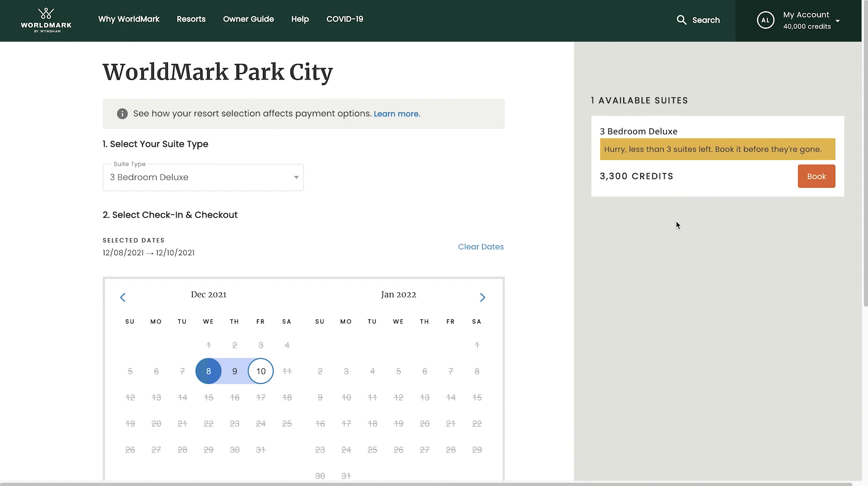Click '3 Bedroom Deluxe' suite card title
The image size is (868, 486).
(638, 131)
